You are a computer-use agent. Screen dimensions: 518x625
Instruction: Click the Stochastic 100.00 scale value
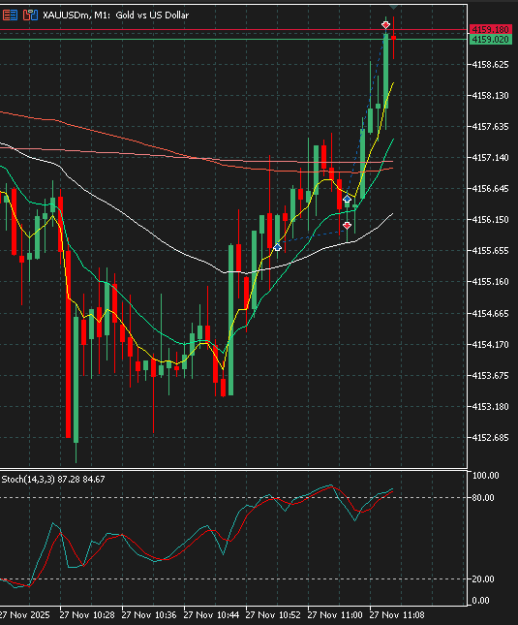(485, 476)
